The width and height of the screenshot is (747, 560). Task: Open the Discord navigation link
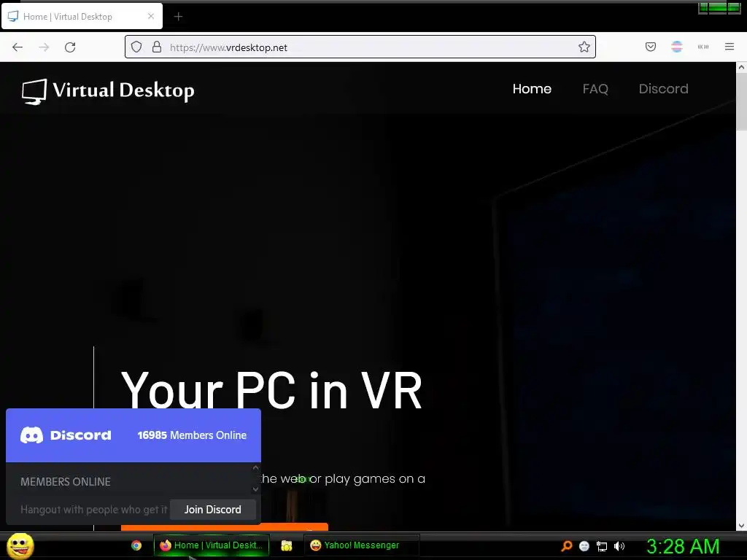[663, 89]
